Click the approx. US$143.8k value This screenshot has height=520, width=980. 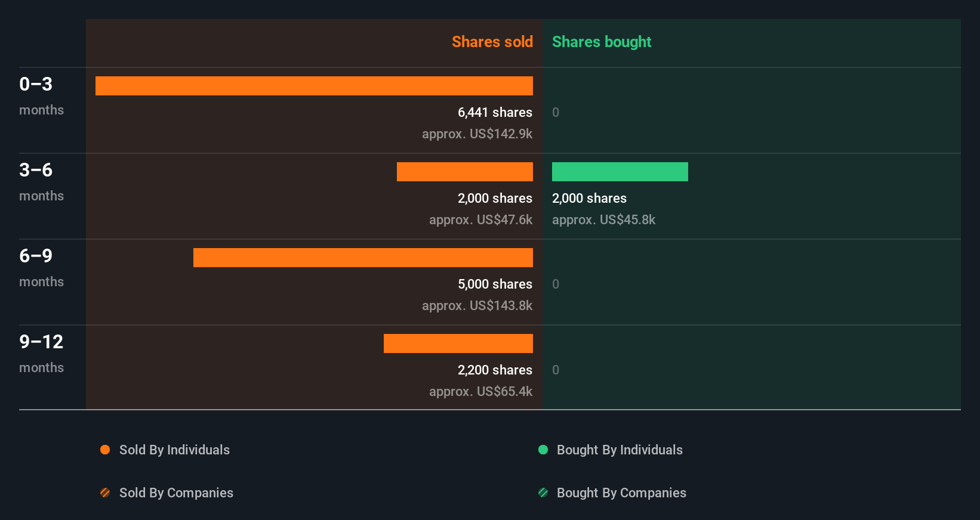tap(477, 305)
